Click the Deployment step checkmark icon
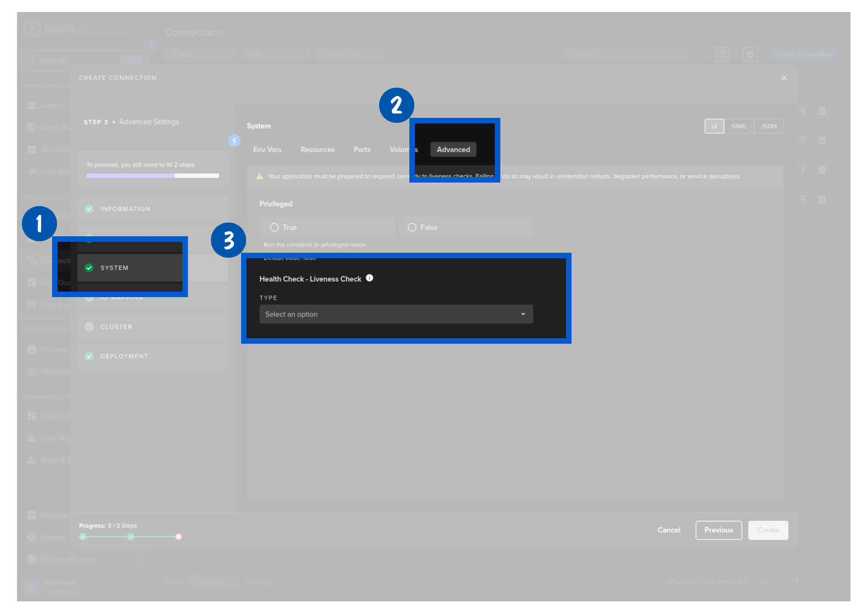Viewport: 868px width, 614px height. coord(89,356)
